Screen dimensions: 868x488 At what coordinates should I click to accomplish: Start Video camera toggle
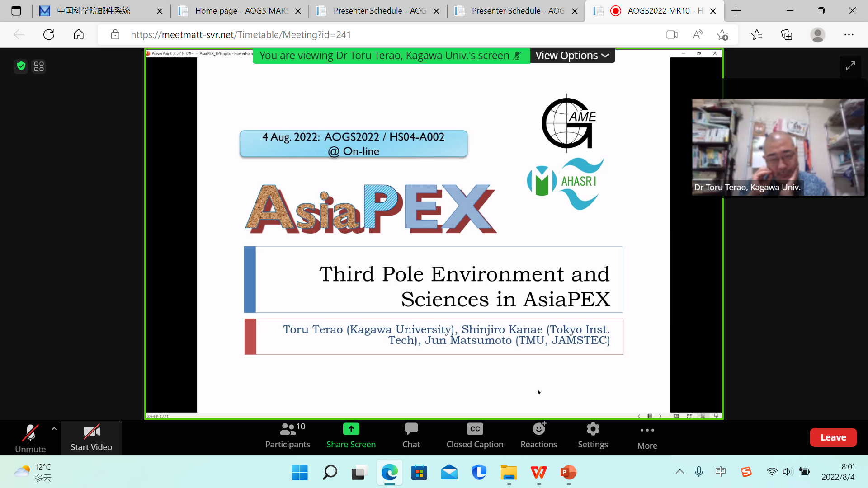91,437
